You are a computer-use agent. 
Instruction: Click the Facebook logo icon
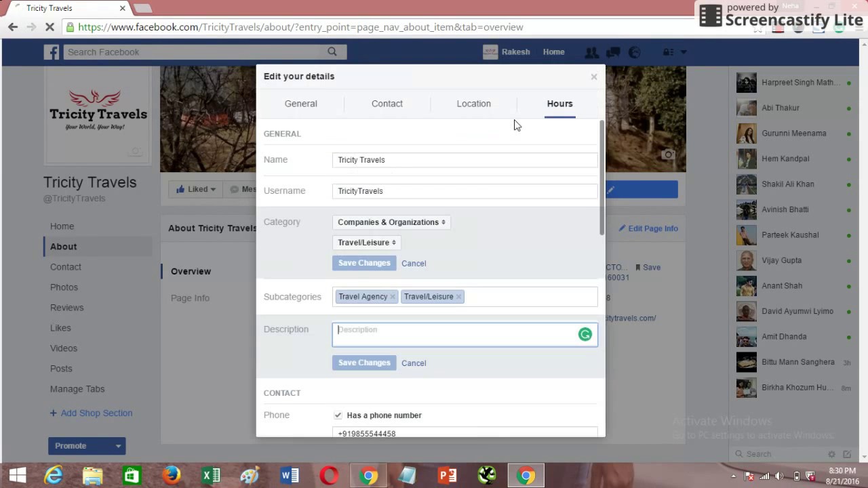[52, 52]
